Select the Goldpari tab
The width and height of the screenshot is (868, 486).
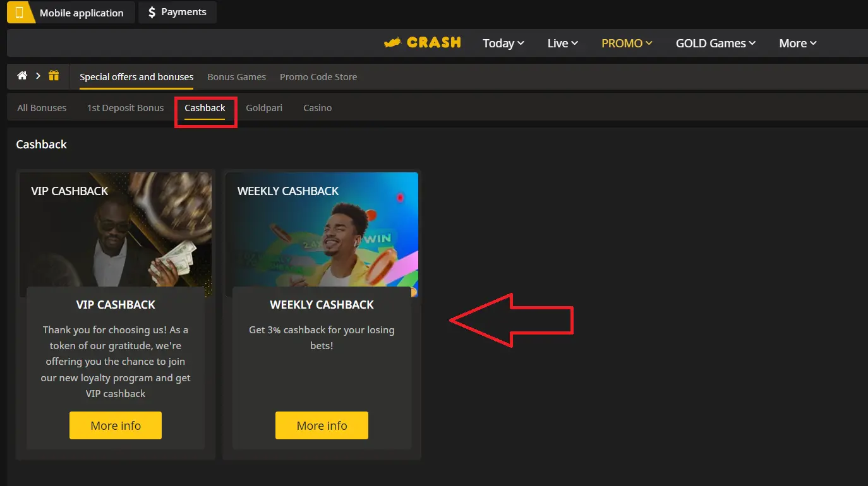pyautogui.click(x=264, y=107)
